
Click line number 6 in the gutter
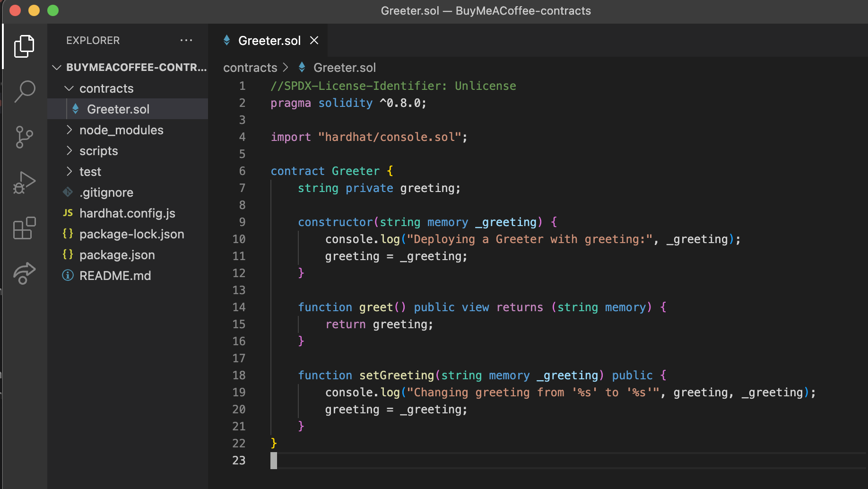tap(242, 171)
